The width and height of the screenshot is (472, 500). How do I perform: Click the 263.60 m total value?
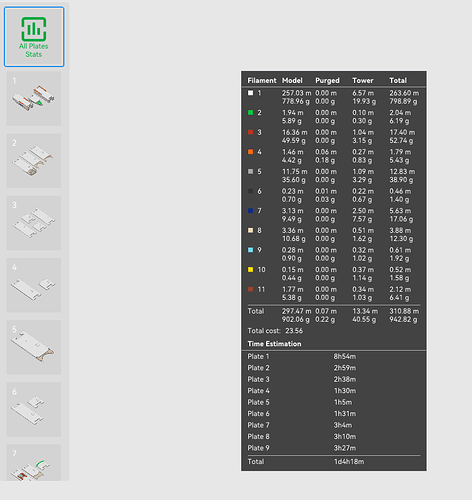pos(404,93)
